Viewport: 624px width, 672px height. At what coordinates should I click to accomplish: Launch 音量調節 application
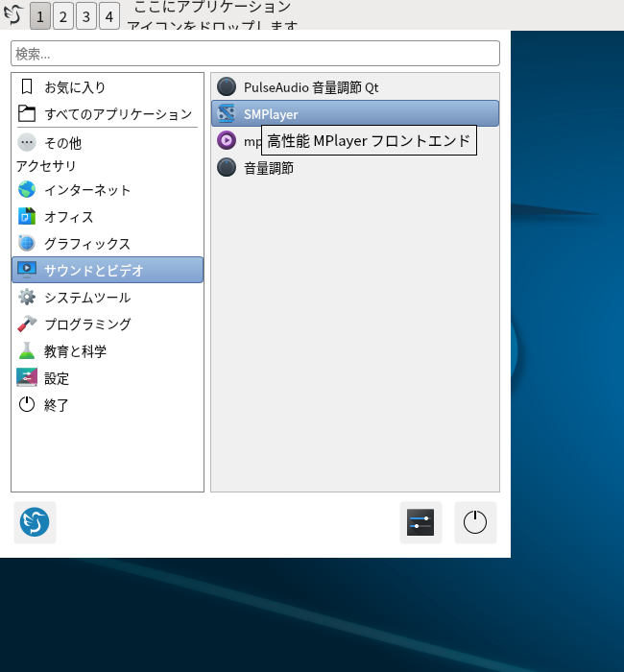(x=355, y=168)
